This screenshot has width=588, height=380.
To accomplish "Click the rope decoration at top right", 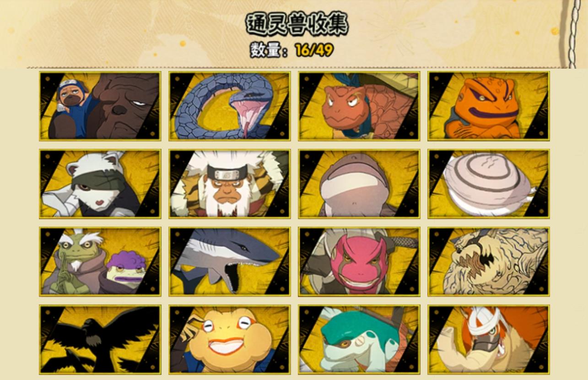I will [x=572, y=34].
